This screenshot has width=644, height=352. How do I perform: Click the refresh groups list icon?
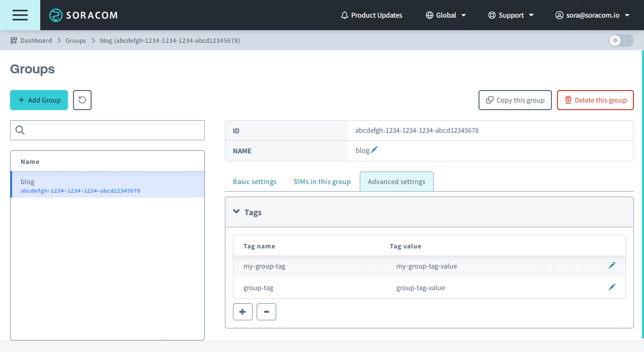tap(82, 100)
